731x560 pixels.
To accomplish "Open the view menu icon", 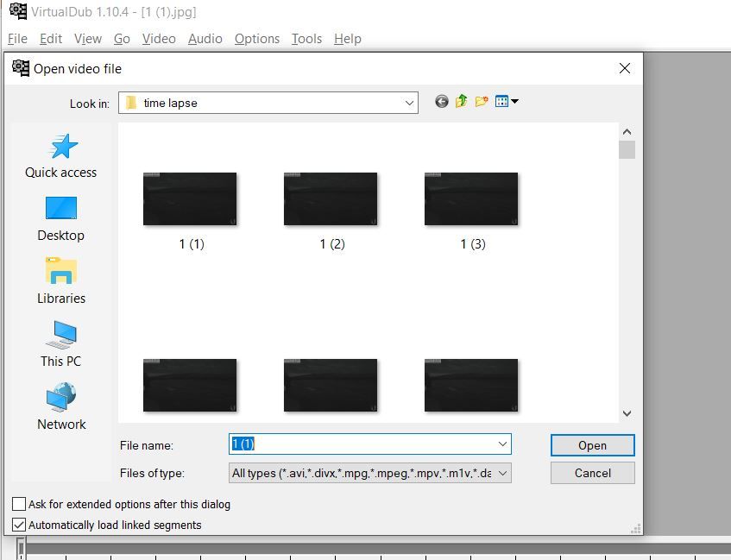I will (507, 101).
